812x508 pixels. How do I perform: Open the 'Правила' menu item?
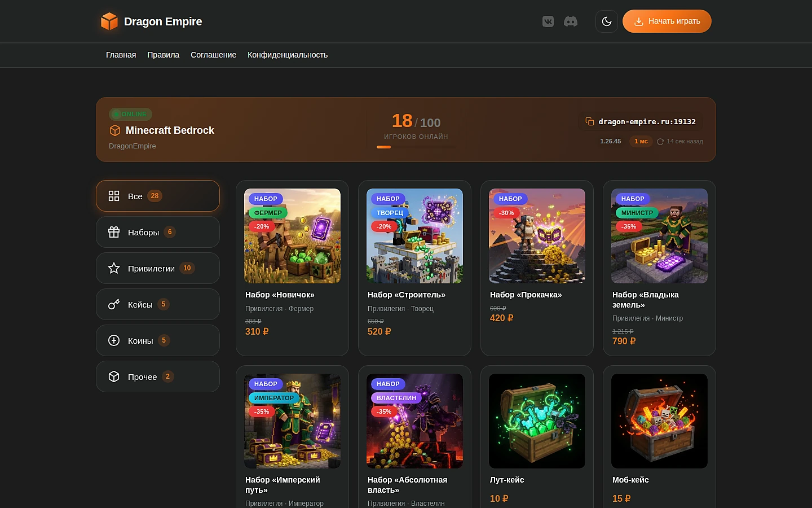(164, 55)
